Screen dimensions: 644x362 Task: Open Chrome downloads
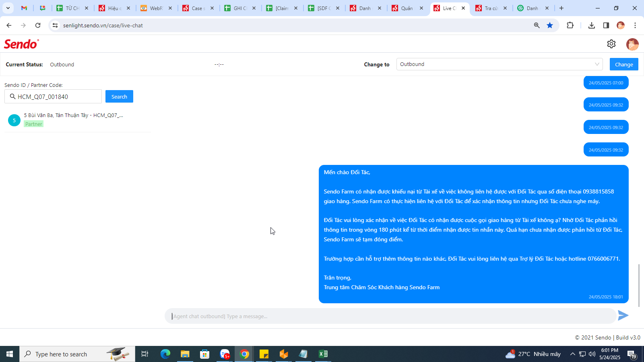pyautogui.click(x=591, y=25)
